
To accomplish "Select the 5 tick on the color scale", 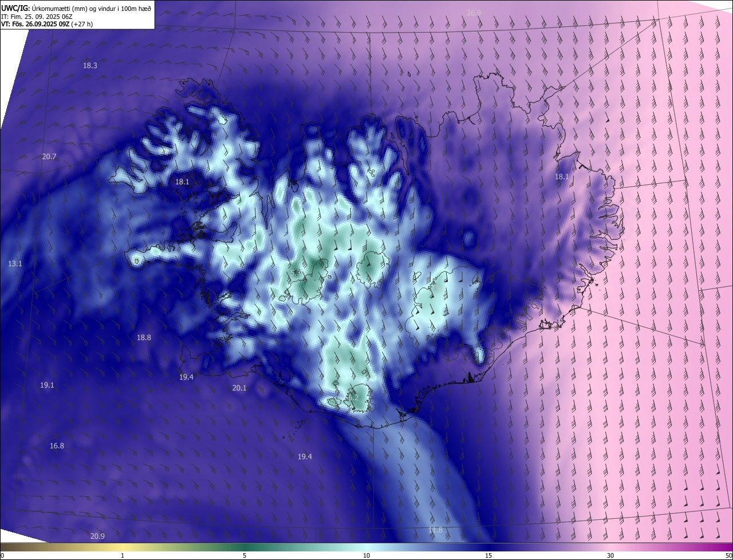I will pyautogui.click(x=245, y=555).
